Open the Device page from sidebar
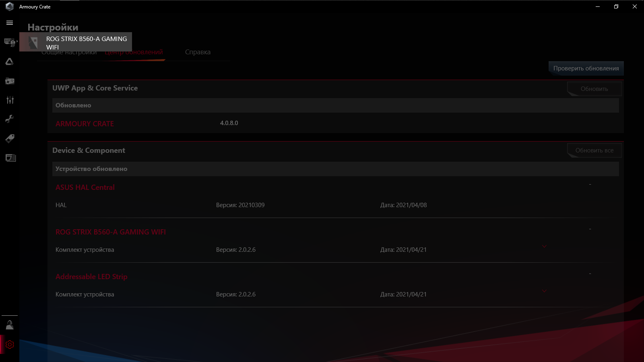 click(x=10, y=42)
